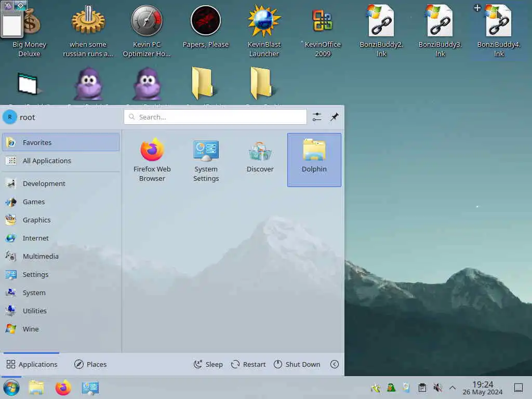Open Papers, Please desktop icon
532x399 pixels.
[x=206, y=27]
